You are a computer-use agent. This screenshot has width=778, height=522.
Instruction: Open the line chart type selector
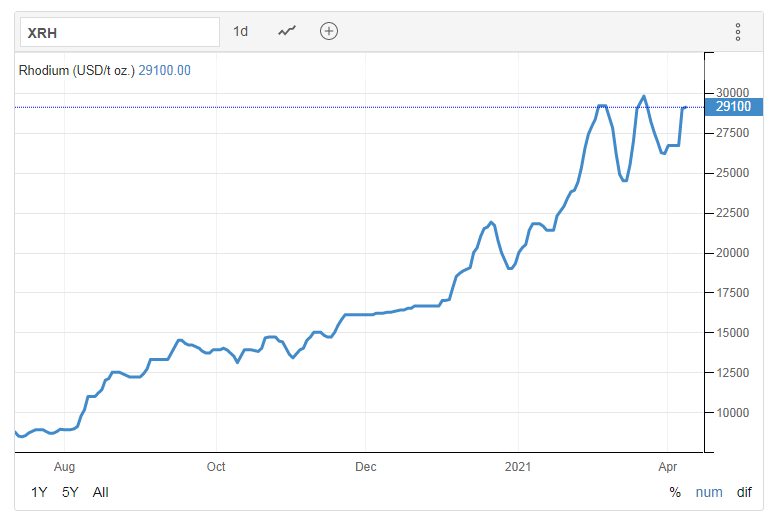pyautogui.click(x=287, y=31)
